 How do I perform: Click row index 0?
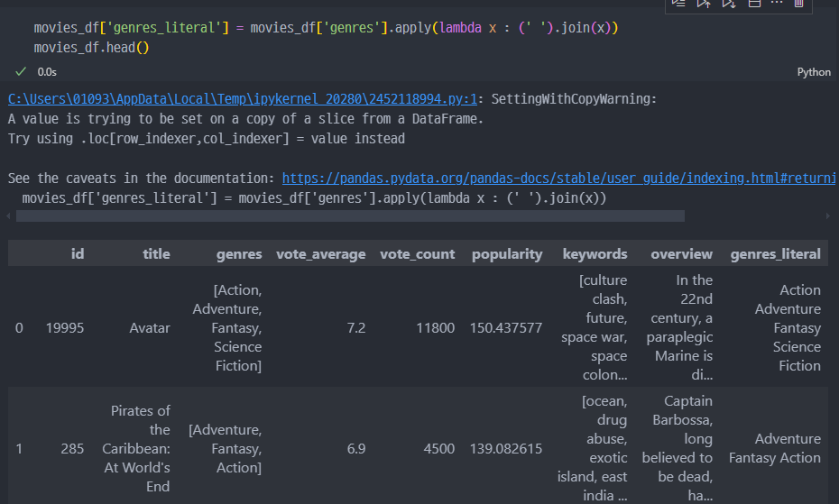(19, 328)
